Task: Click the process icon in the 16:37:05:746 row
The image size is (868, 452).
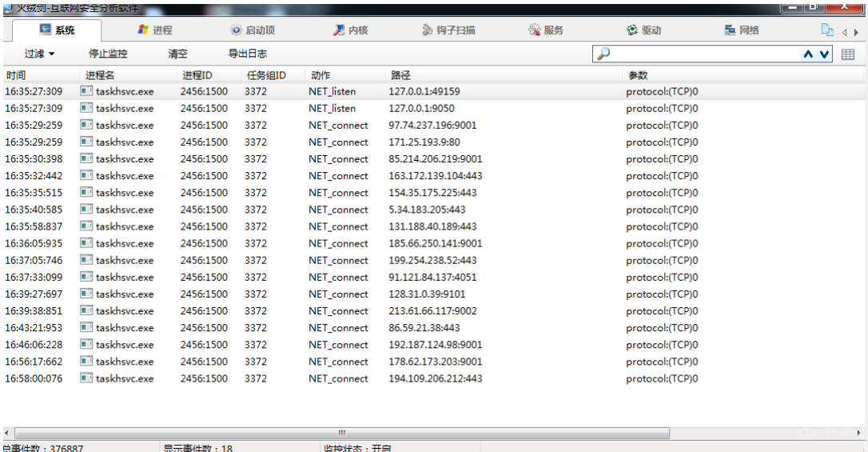Action: (86, 260)
